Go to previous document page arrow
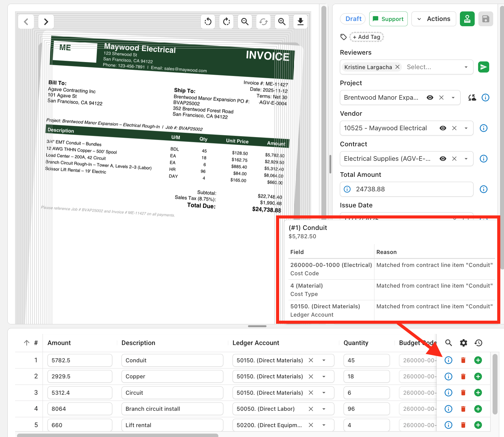The width and height of the screenshot is (504, 437). [26, 22]
